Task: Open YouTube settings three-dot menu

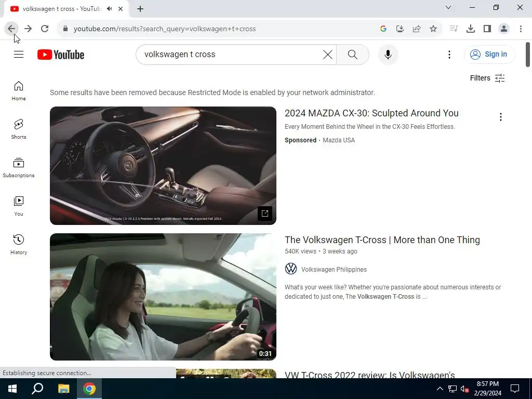Action: tap(449, 55)
